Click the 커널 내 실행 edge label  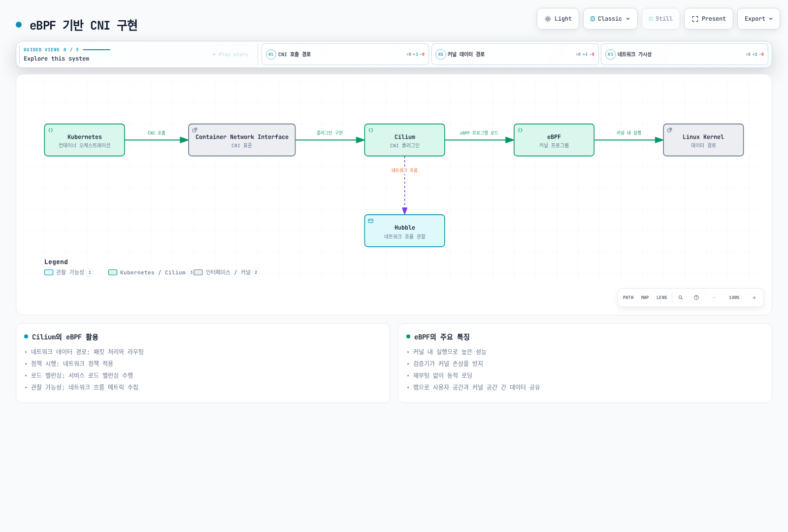tap(629, 133)
